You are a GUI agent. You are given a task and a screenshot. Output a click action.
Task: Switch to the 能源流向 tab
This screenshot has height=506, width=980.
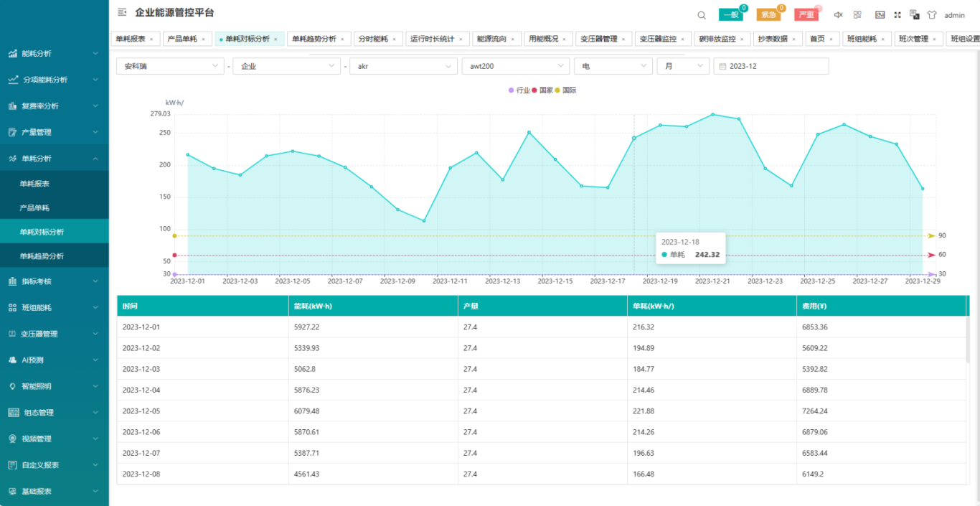pyautogui.click(x=496, y=39)
